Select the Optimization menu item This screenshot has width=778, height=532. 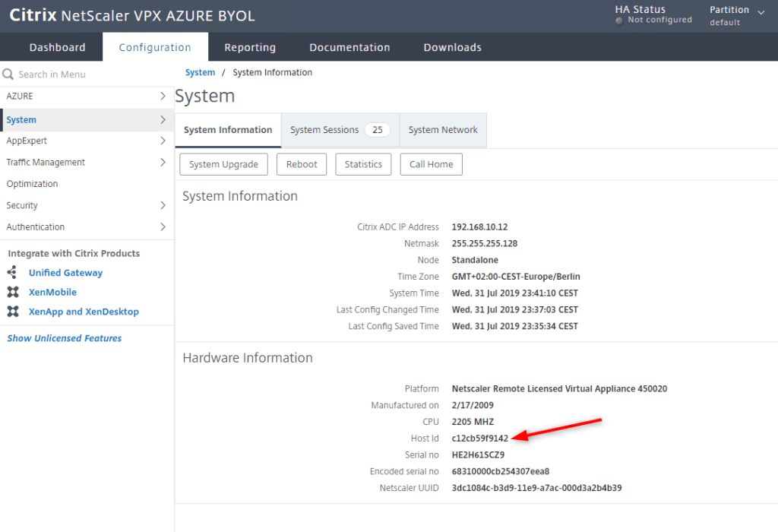(87, 184)
